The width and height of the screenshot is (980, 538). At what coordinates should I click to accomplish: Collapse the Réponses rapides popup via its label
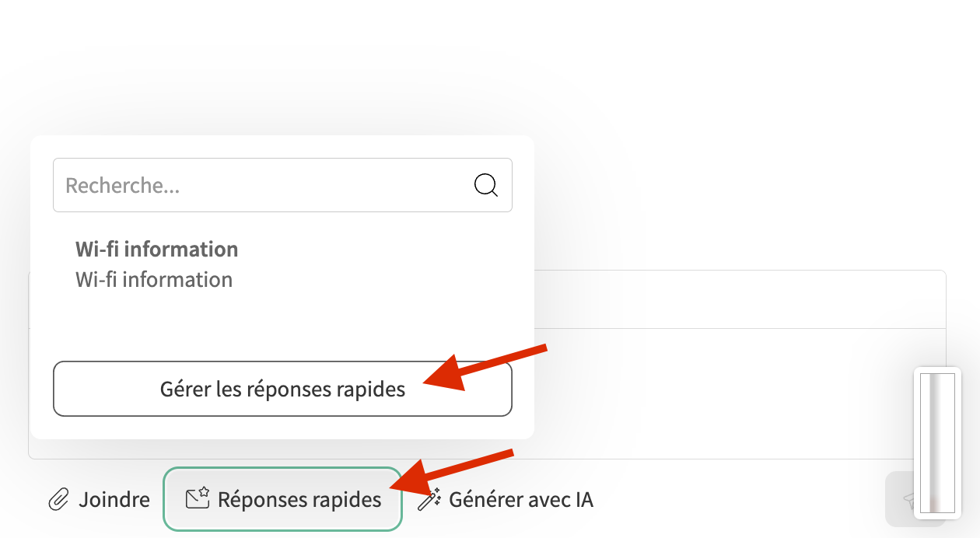[299, 499]
